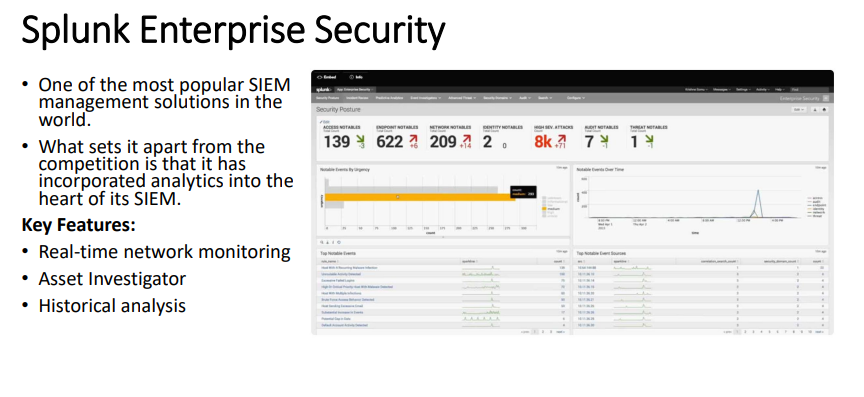Click the spike in Notable Events Over Time chart
Viewport: 864px width, 397px height.
coord(759,203)
